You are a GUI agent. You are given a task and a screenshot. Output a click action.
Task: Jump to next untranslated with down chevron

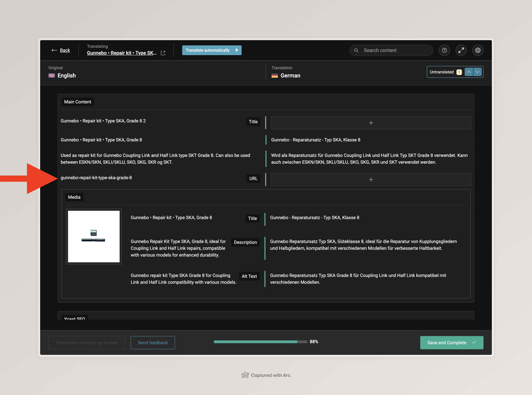tap(478, 72)
